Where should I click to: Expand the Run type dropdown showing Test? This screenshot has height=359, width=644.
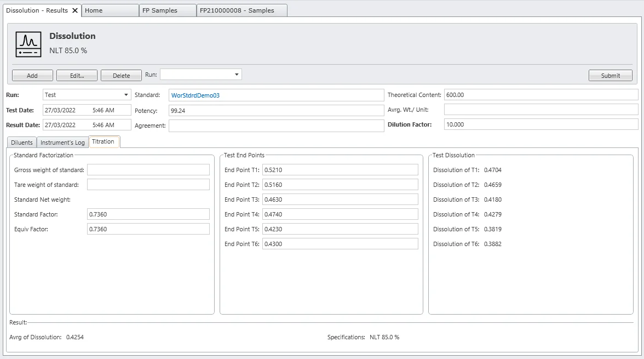(127, 95)
